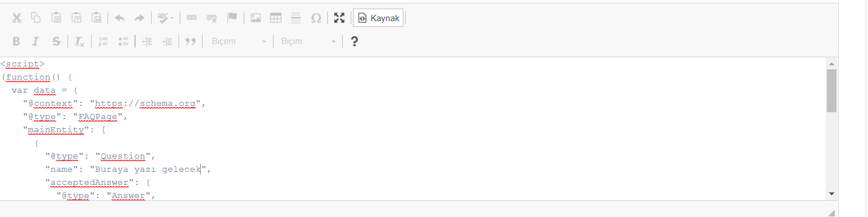Open About editor question mark button
868x217 pixels.
354,41
